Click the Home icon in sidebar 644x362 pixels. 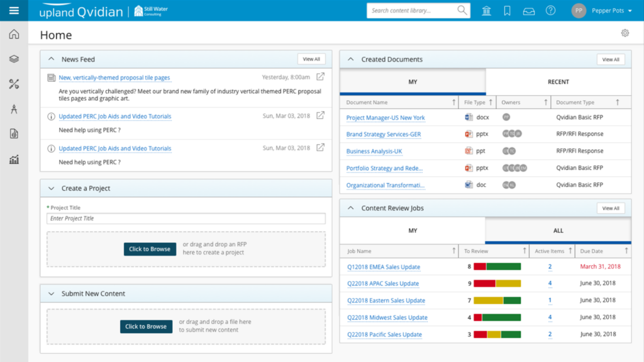point(14,34)
